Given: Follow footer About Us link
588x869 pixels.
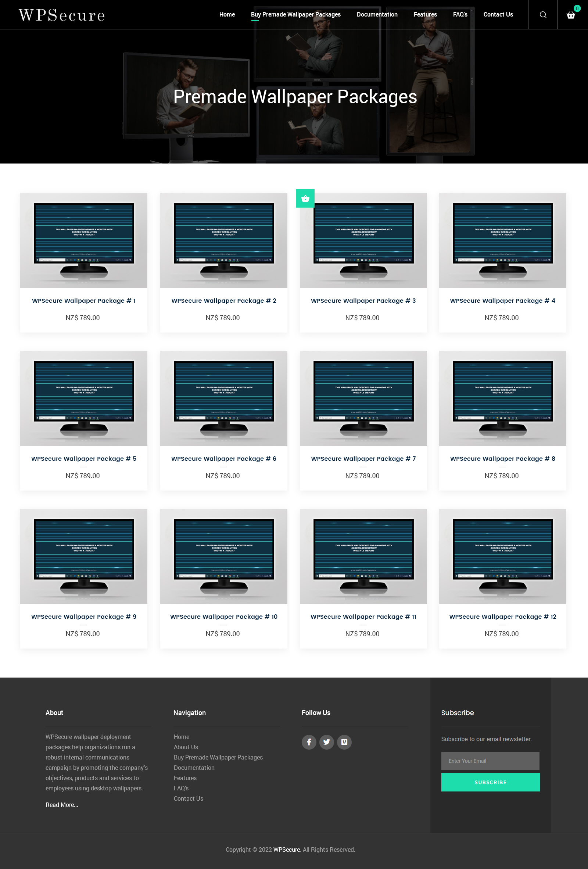Looking at the screenshot, I should coord(186,747).
